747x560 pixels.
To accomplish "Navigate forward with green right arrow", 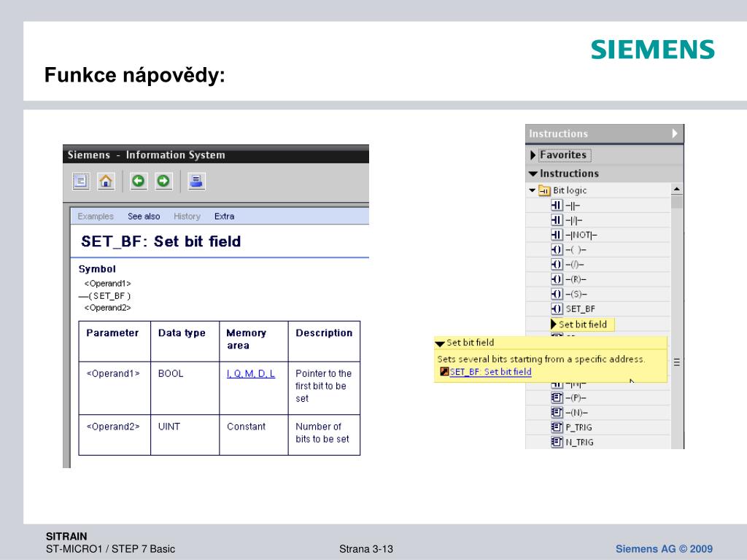I will pyautogui.click(x=163, y=181).
